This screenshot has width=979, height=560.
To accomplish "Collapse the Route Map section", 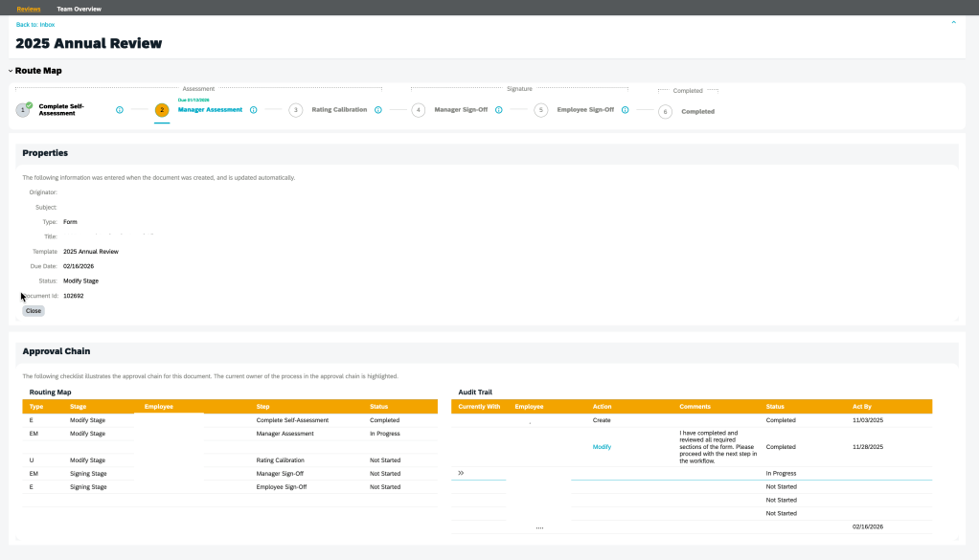I will [x=11, y=71].
